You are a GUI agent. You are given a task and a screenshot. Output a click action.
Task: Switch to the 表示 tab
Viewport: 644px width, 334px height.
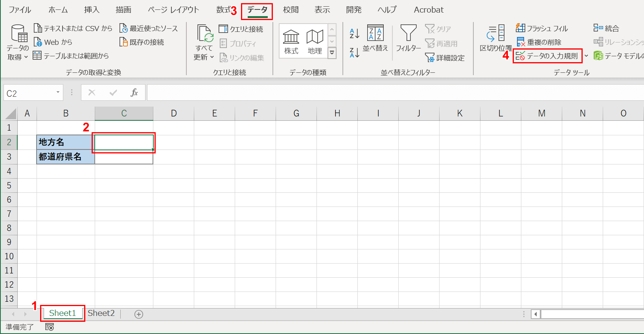pyautogui.click(x=322, y=10)
